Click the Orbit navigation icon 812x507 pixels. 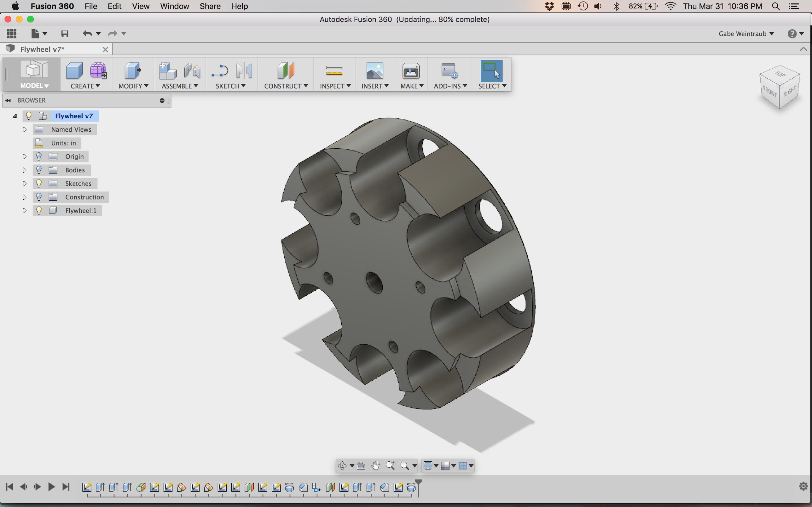[x=342, y=465]
